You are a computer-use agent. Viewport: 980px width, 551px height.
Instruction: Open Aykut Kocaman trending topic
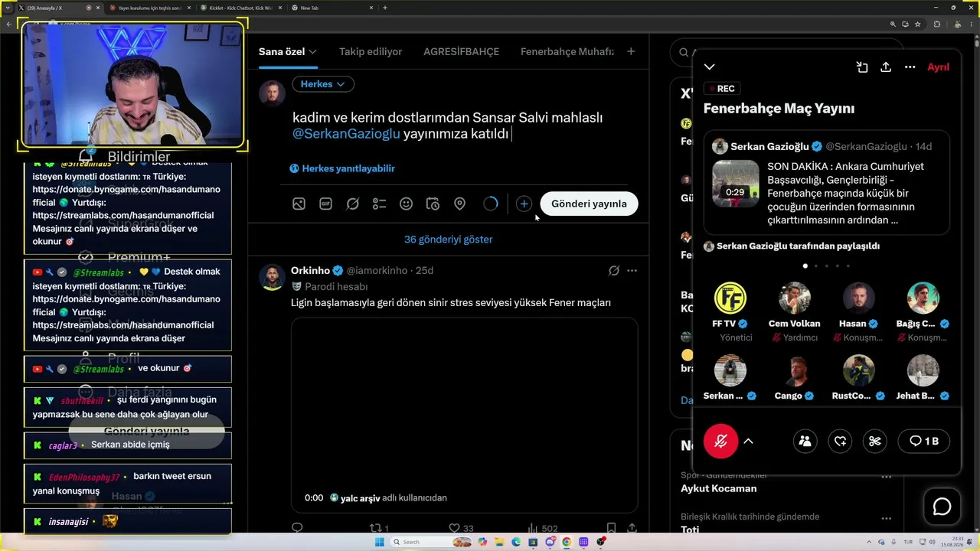719,488
